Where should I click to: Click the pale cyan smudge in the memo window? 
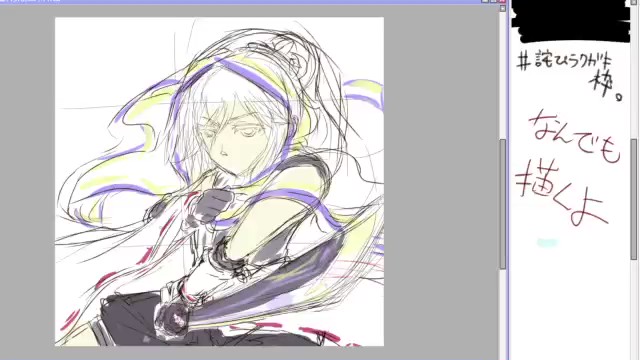click(x=547, y=243)
